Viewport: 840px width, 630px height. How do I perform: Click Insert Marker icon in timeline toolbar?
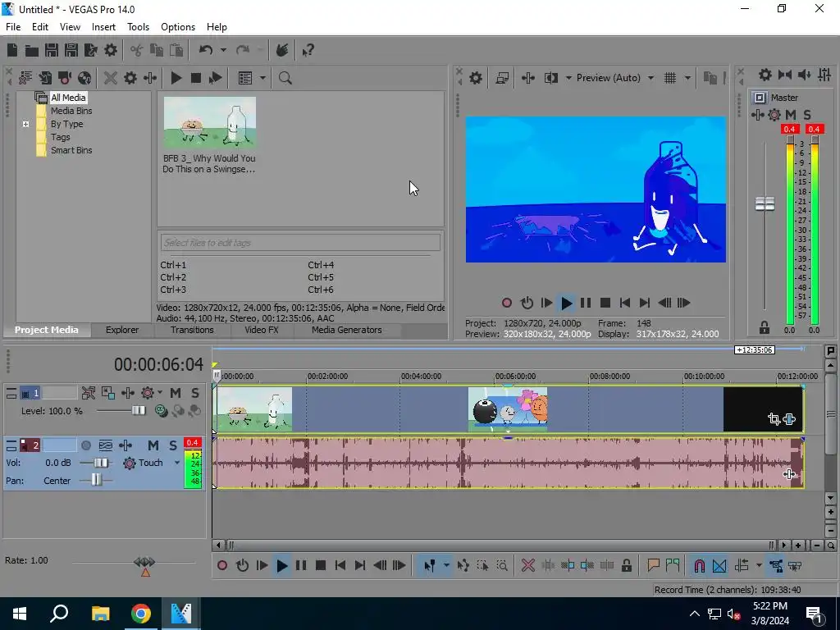tap(653, 566)
